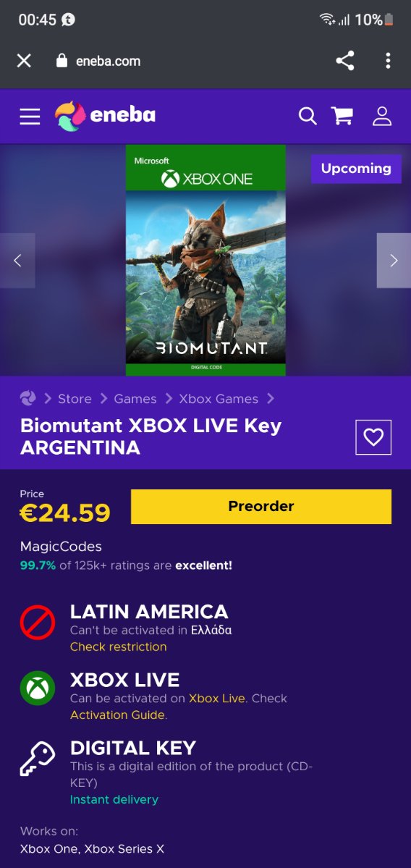Image resolution: width=411 pixels, height=868 pixels.
Task: Tap the yellow Preorder button
Action: point(261,507)
